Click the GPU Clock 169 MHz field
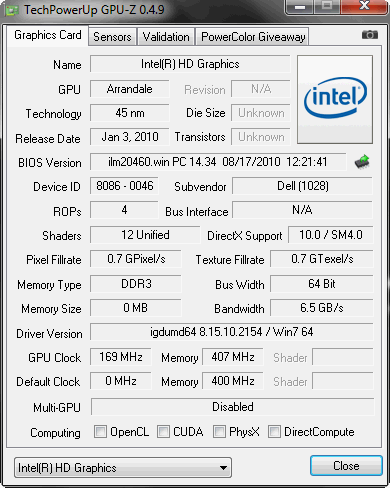This screenshot has width=390, height=488. (x=121, y=357)
